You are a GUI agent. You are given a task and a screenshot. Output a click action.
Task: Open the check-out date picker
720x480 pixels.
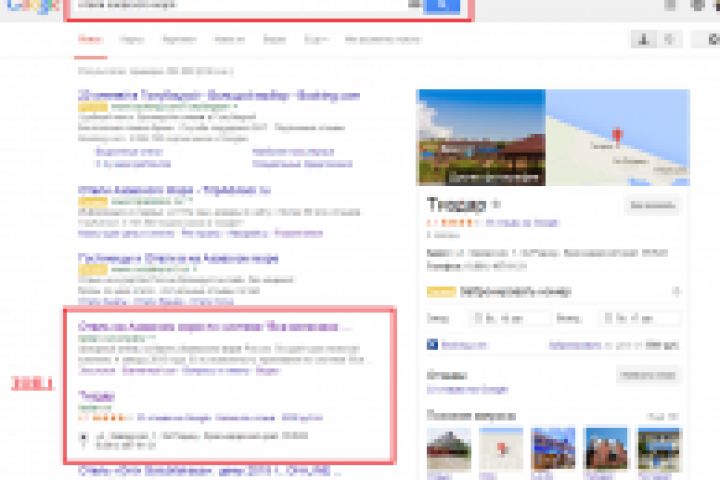[640, 318]
